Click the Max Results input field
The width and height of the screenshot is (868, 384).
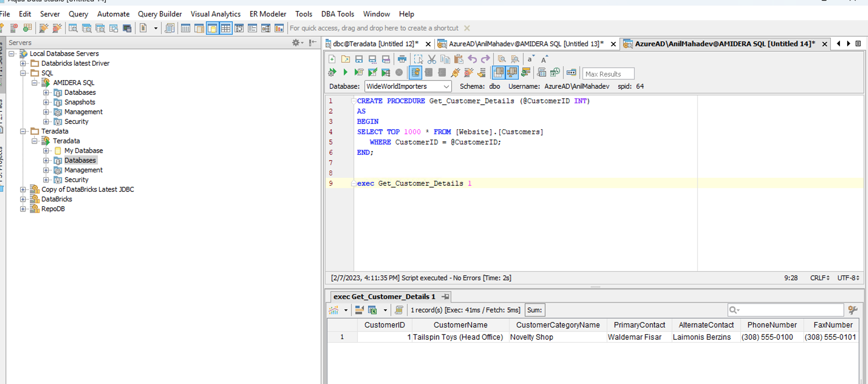pos(608,74)
